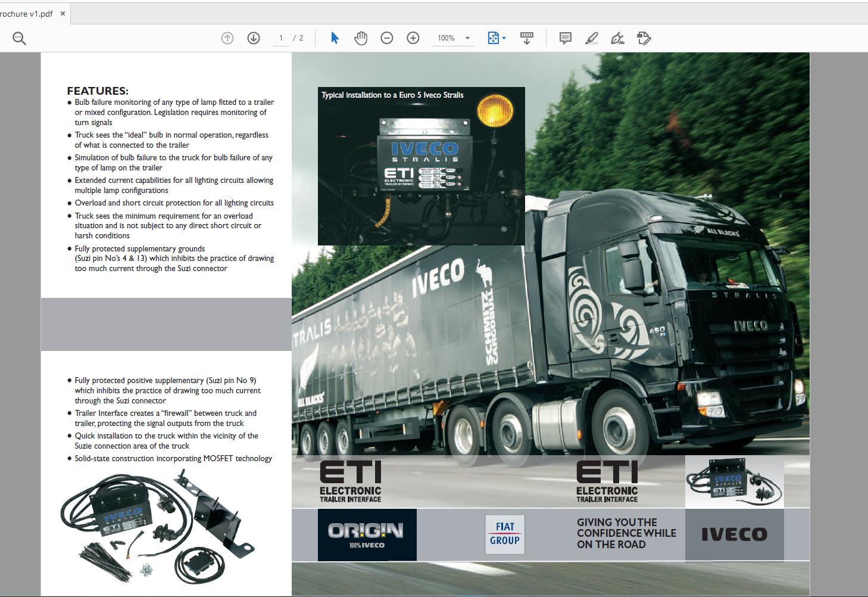This screenshot has width=868, height=597.
Task: Open the Edit PDF tool
Action: tap(644, 38)
